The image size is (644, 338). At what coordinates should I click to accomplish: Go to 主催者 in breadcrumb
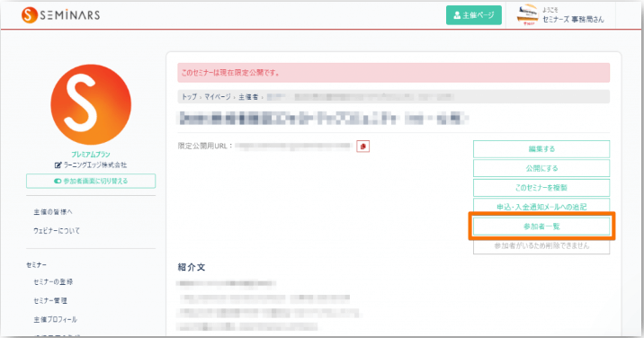click(248, 97)
